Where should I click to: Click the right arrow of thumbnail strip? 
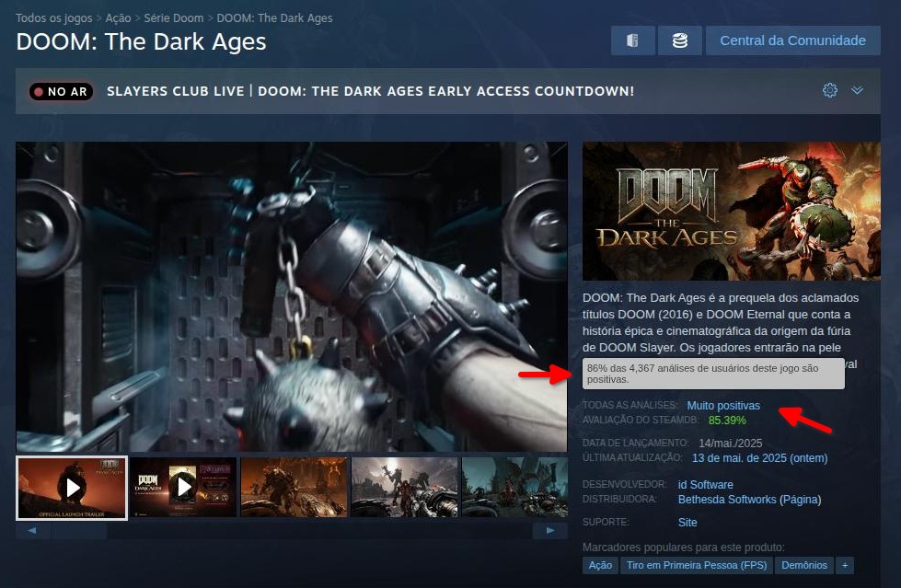(550, 531)
